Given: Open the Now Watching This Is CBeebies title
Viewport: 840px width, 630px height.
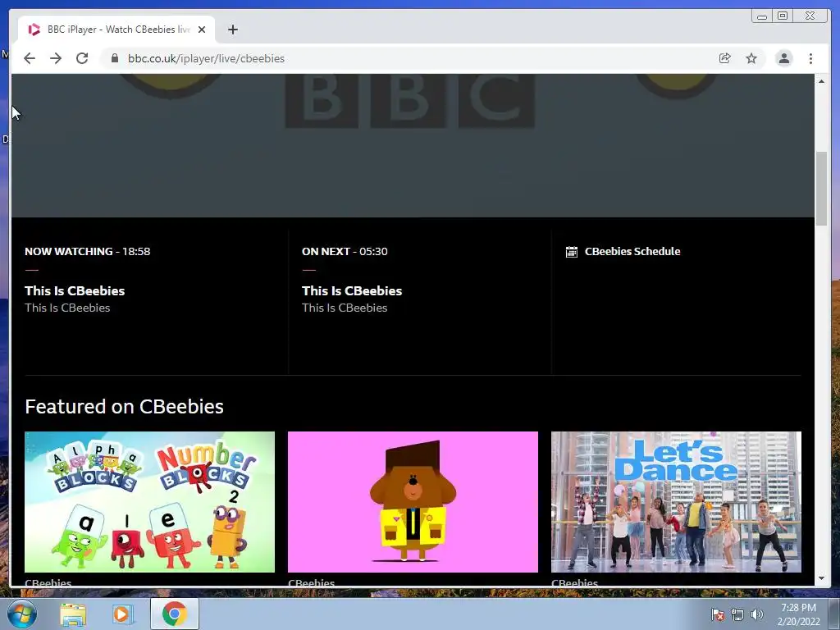Looking at the screenshot, I should 75,291.
